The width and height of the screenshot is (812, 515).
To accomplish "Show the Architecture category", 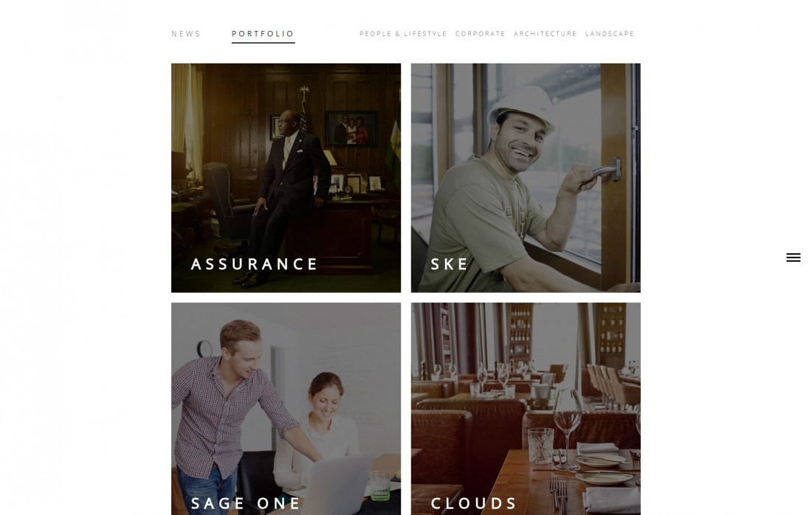I will [x=545, y=34].
